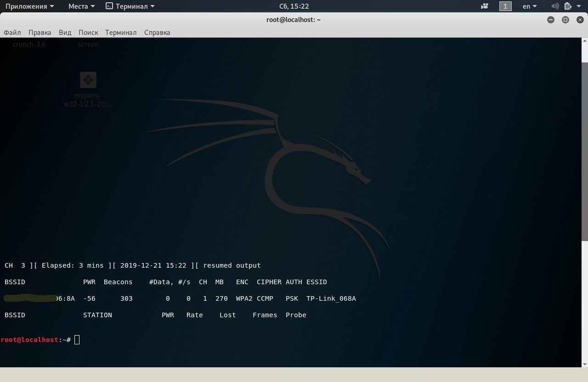Click the MB value 270
Image resolution: width=588 pixels, height=382 pixels.
coord(221,298)
